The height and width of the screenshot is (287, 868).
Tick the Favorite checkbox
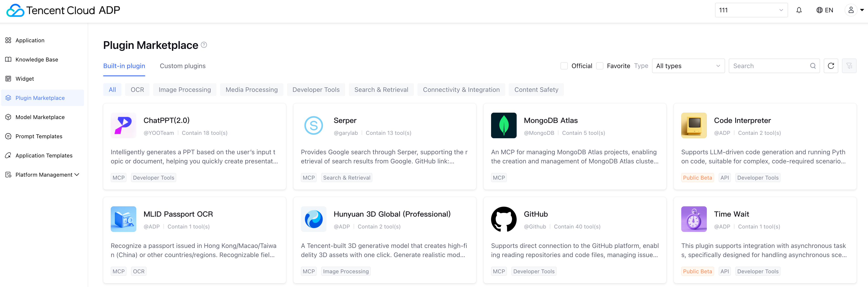point(600,66)
